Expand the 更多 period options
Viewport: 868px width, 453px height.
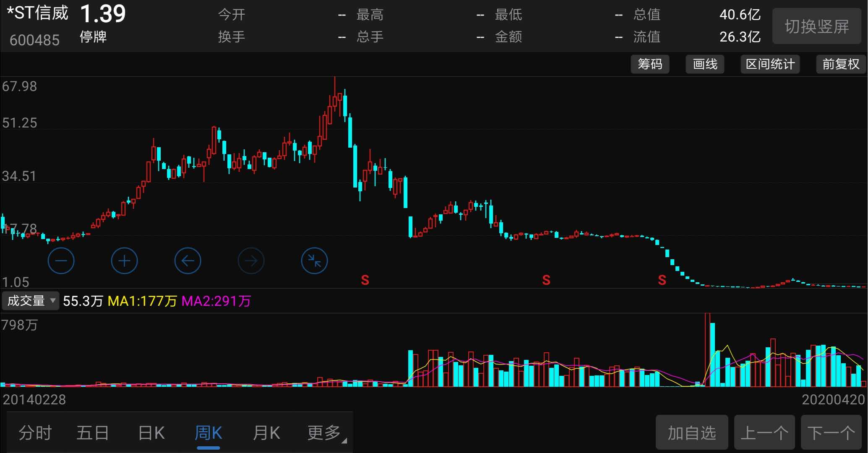(326, 433)
